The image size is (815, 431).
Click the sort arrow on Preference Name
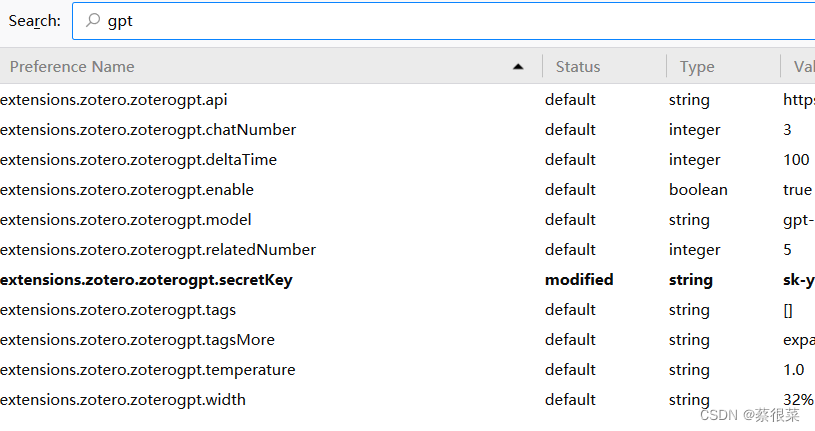click(x=518, y=67)
